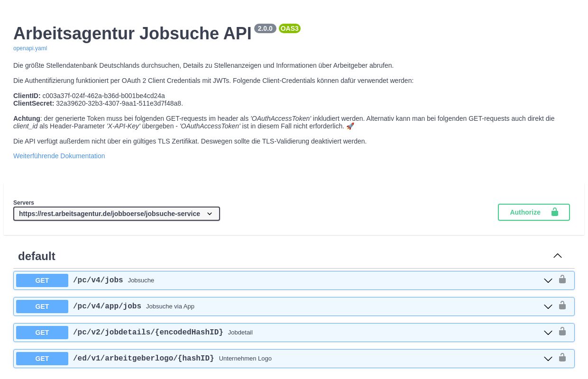
Task: Expand the jobdetails endpoint chevron
Action: (x=548, y=333)
